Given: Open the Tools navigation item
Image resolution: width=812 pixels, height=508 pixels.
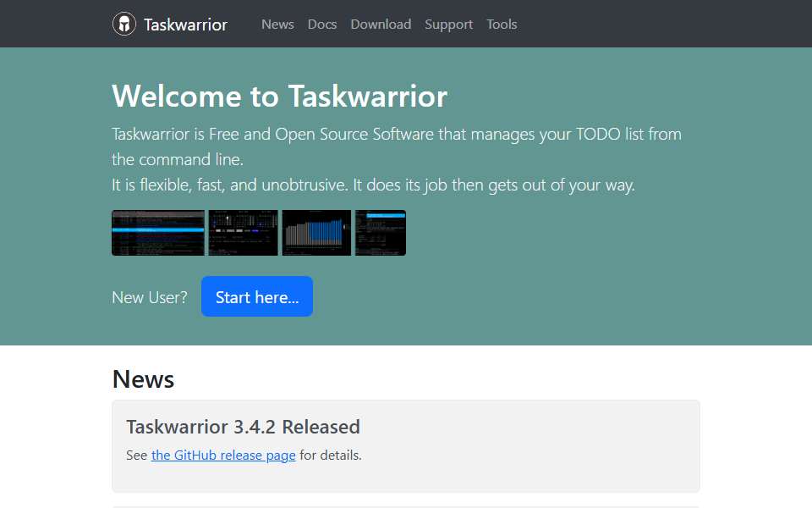Looking at the screenshot, I should [502, 25].
